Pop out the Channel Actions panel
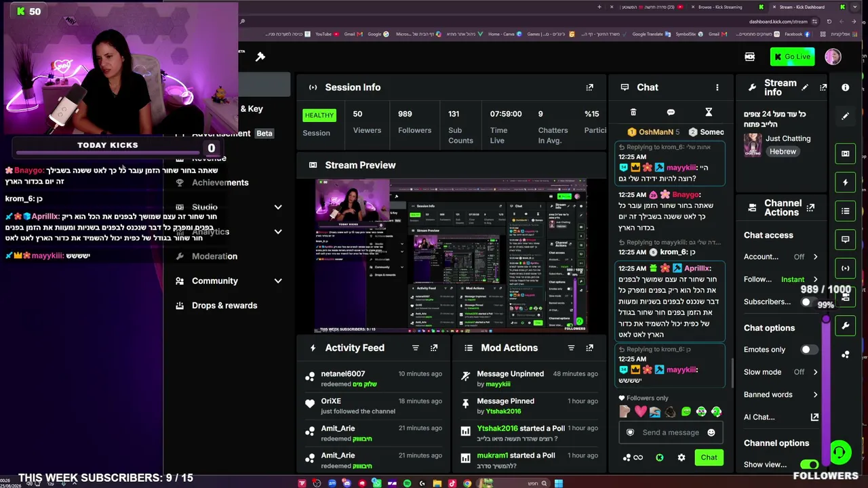The height and width of the screenshot is (488, 868). [x=810, y=207]
